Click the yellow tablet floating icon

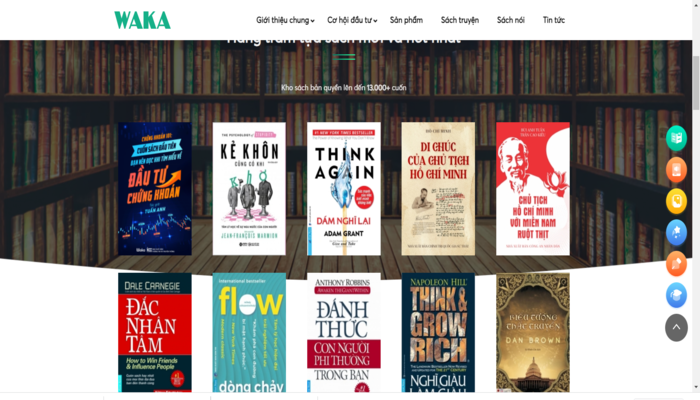coord(676,201)
